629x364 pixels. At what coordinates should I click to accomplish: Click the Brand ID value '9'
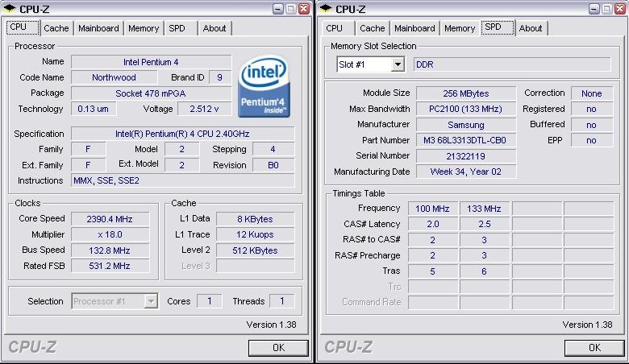point(220,77)
